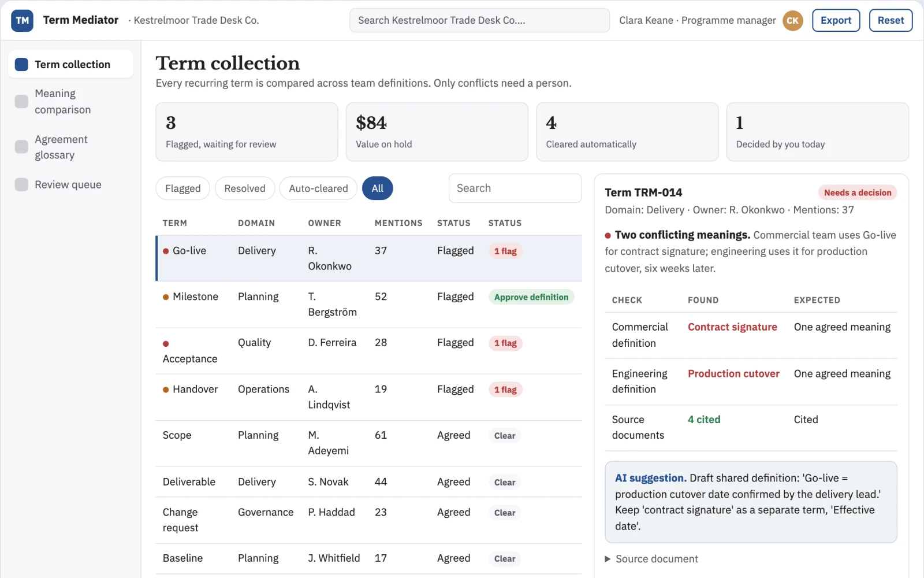
Task: Click the 'Decided by you today' card
Action: [x=817, y=132]
